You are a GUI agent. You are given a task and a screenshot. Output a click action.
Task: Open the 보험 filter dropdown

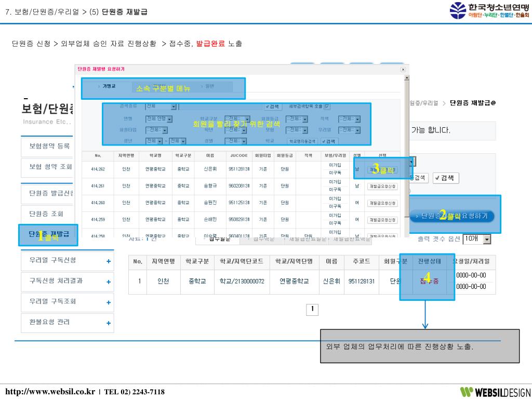tap(297, 130)
